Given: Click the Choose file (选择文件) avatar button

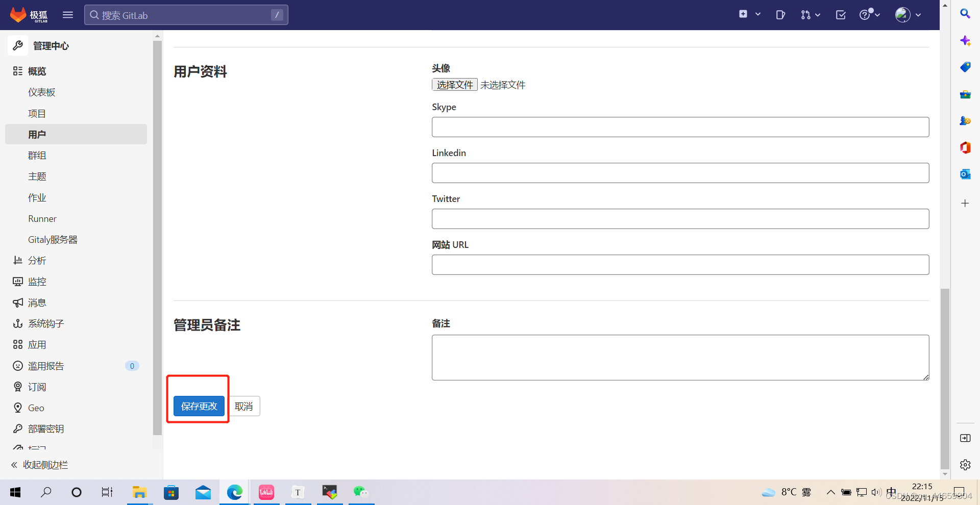Looking at the screenshot, I should click(455, 85).
